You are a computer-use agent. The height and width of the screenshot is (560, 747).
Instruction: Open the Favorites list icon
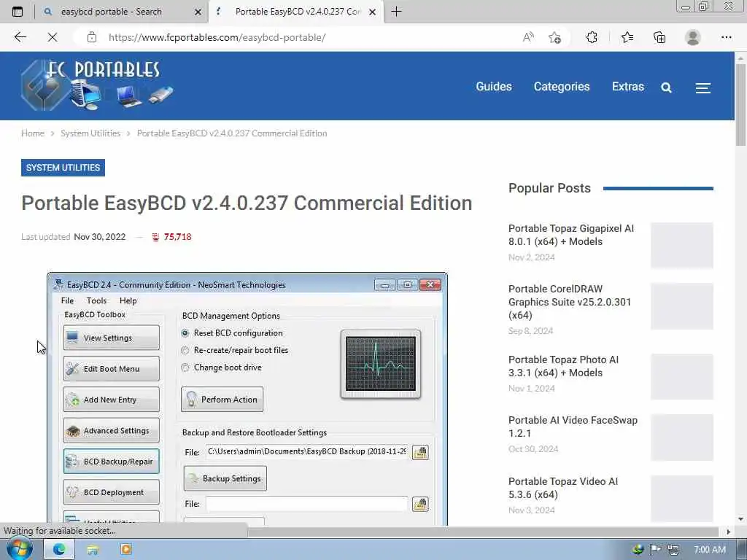pyautogui.click(x=627, y=37)
